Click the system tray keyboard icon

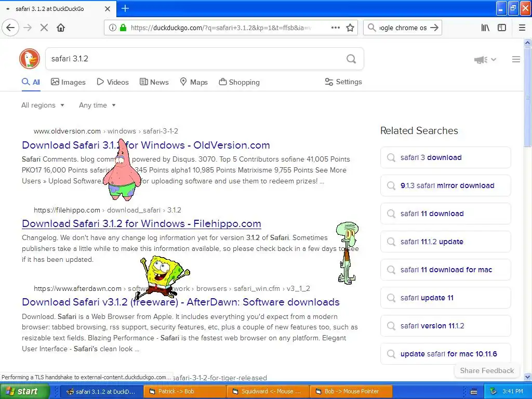pyautogui.click(x=474, y=392)
